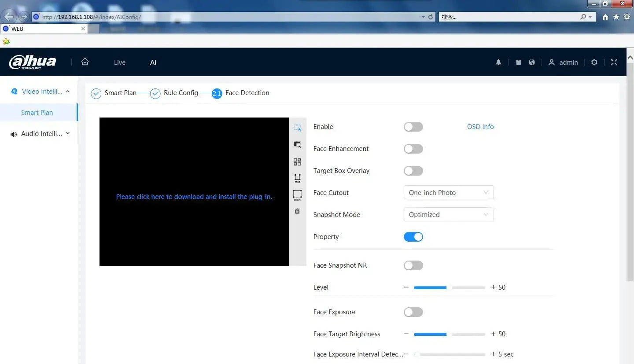Image resolution: width=634 pixels, height=364 pixels.
Task: Open the OSD Info link
Action: (480, 127)
